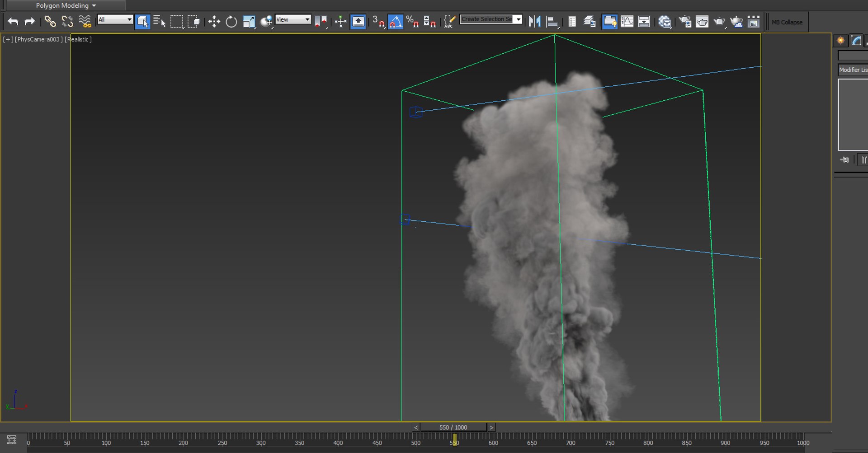Open Realistic shading viewport menu
This screenshot has width=868, height=453.
[78, 39]
